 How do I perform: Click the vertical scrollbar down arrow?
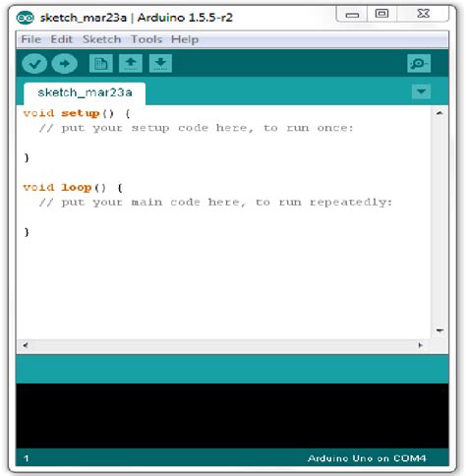439,330
